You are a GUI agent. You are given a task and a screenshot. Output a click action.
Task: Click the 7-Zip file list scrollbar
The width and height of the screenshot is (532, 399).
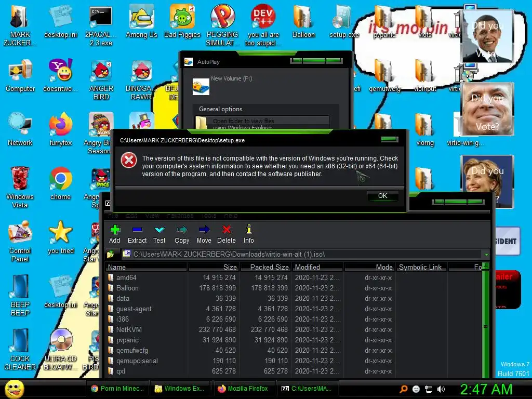[486, 321]
